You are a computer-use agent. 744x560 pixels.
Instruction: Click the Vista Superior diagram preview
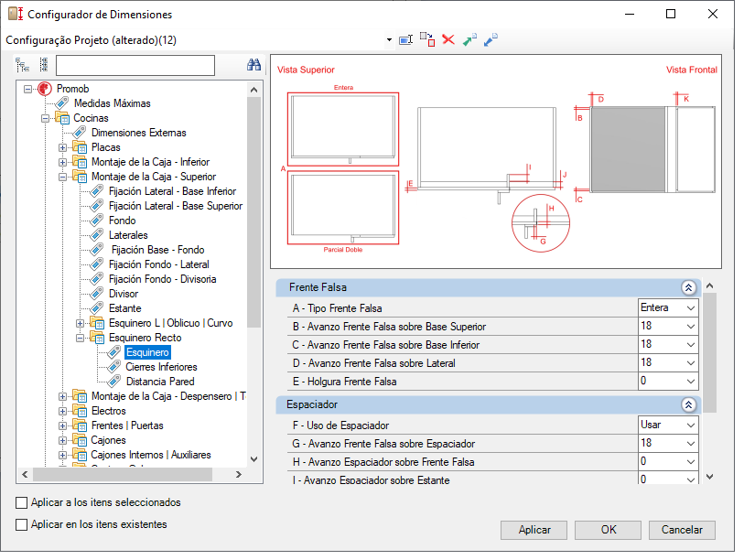coord(496,162)
